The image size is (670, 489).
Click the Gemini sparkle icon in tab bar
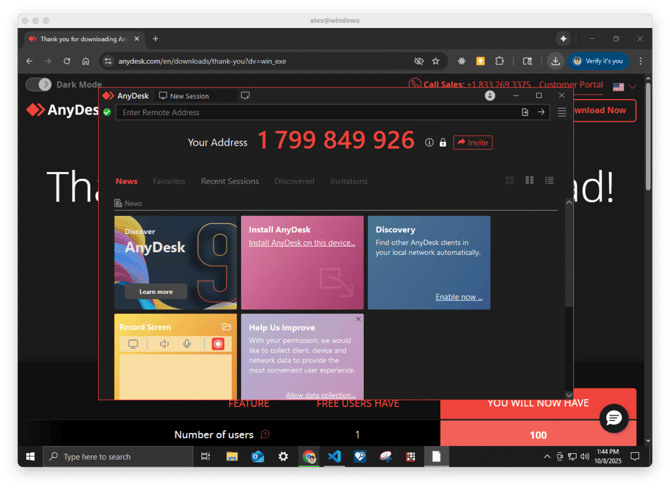click(x=564, y=39)
